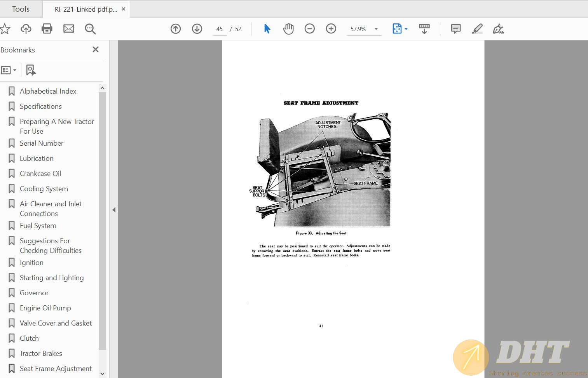Viewport: 588px width, 378px height.
Task: Go to the next page arrow
Action: click(197, 29)
